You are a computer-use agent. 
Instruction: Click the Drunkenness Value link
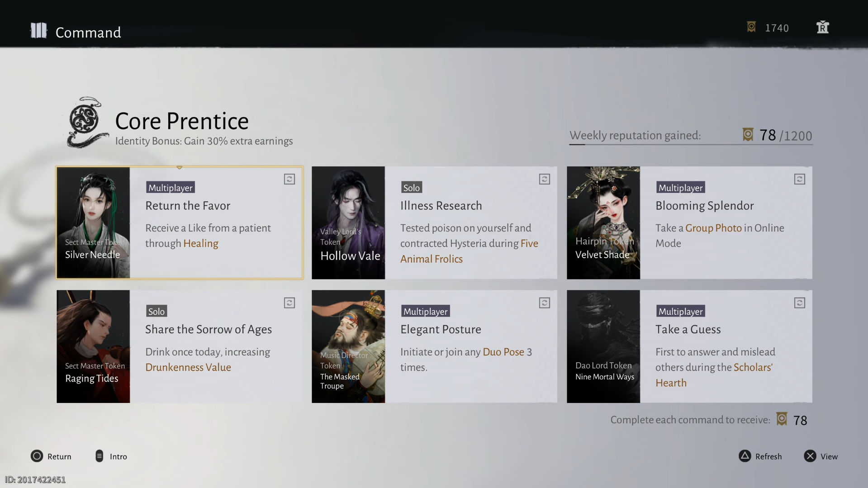[x=188, y=367]
